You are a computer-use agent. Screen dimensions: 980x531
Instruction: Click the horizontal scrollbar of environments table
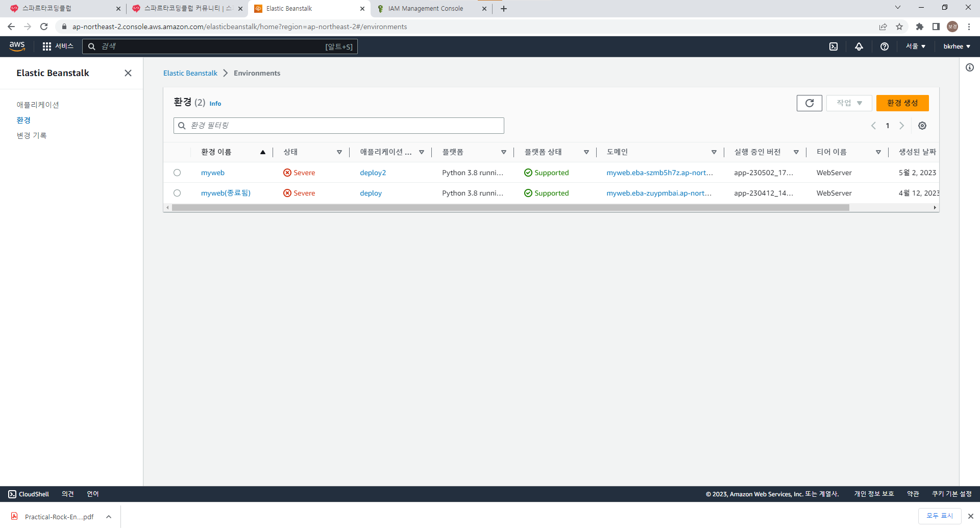[510, 208]
